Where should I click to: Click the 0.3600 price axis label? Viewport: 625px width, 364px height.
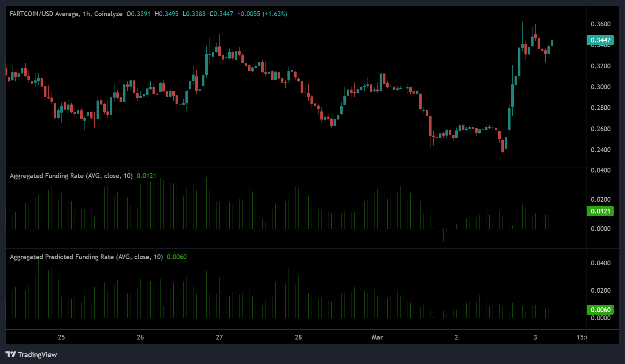click(600, 24)
